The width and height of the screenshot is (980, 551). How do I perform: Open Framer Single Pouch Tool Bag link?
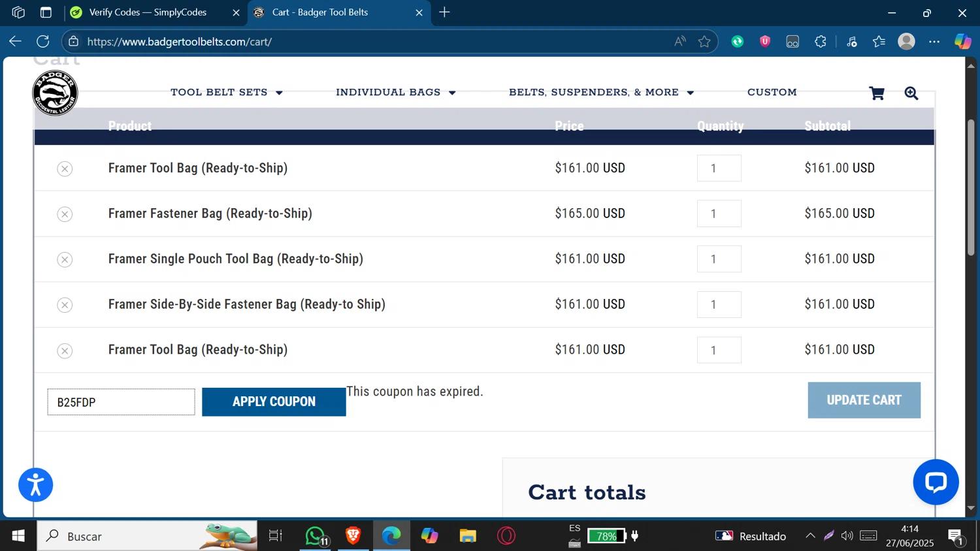pos(236,259)
